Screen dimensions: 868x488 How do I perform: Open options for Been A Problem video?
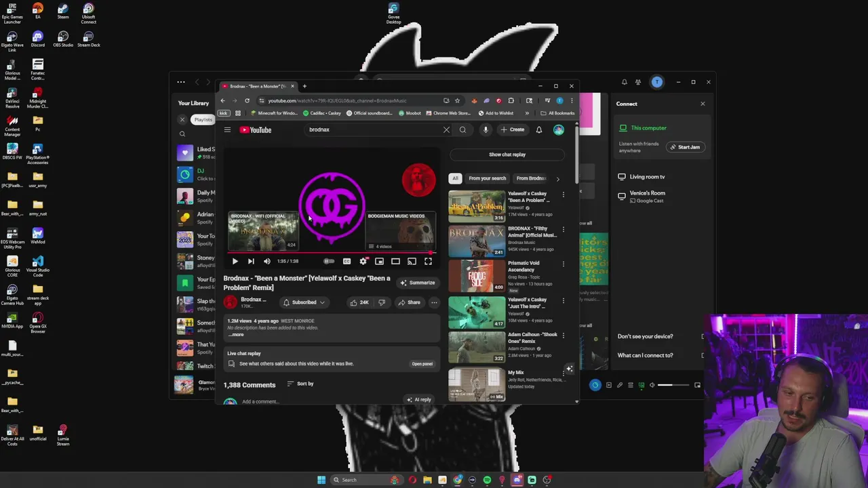pos(563,195)
